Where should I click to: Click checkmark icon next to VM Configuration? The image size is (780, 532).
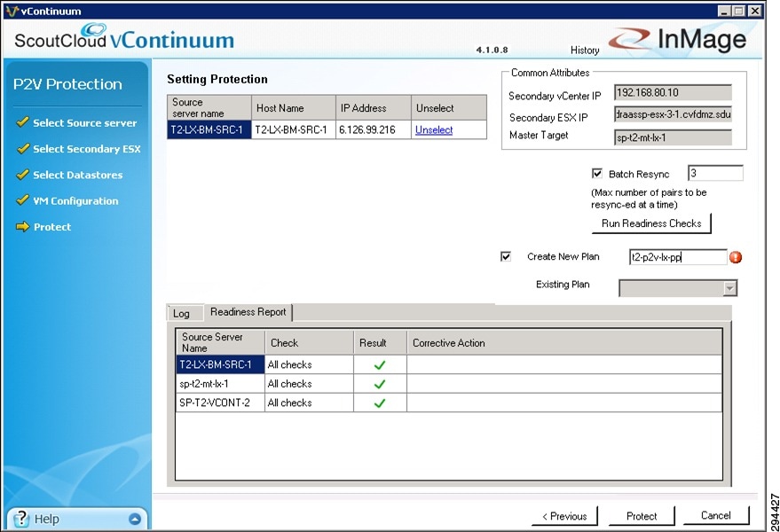[x=22, y=199]
